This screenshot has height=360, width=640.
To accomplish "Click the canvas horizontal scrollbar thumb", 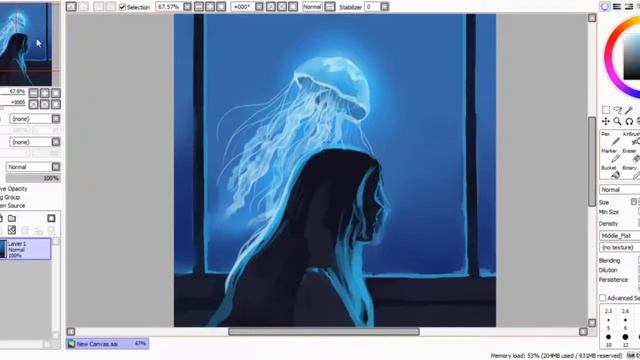I will (x=324, y=332).
